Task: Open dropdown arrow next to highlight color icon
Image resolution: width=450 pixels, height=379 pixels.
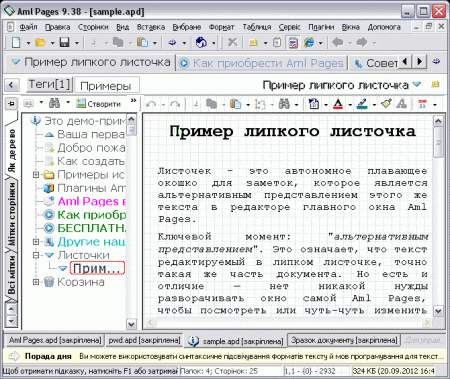Action: pyautogui.click(x=374, y=105)
